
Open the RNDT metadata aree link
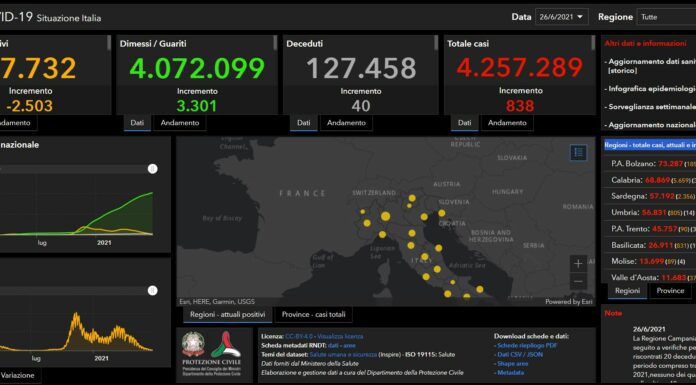tap(349, 345)
